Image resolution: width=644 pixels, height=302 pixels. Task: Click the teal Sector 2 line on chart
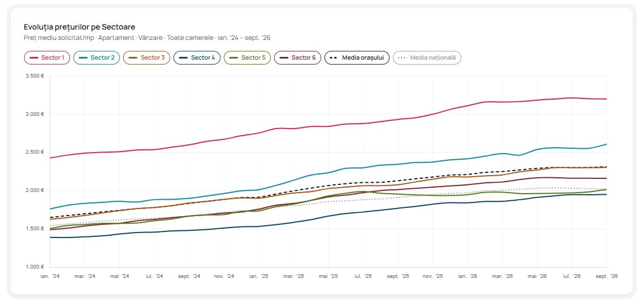328,172
